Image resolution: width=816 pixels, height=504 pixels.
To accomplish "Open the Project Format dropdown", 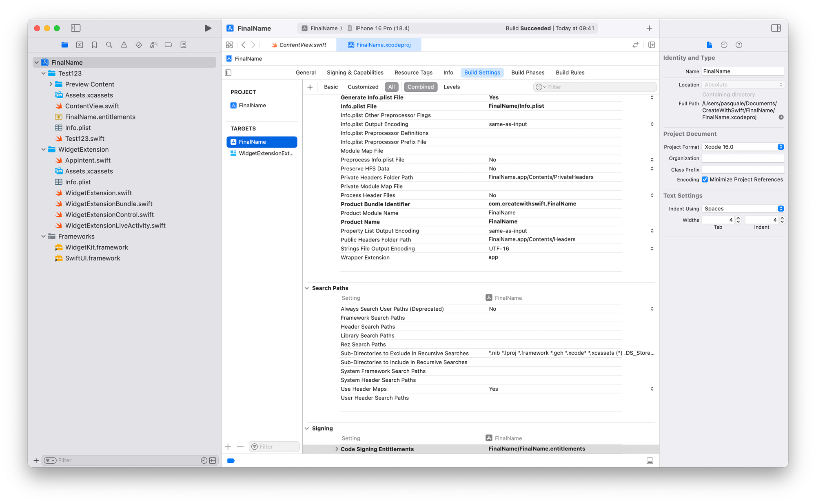I will 743,147.
